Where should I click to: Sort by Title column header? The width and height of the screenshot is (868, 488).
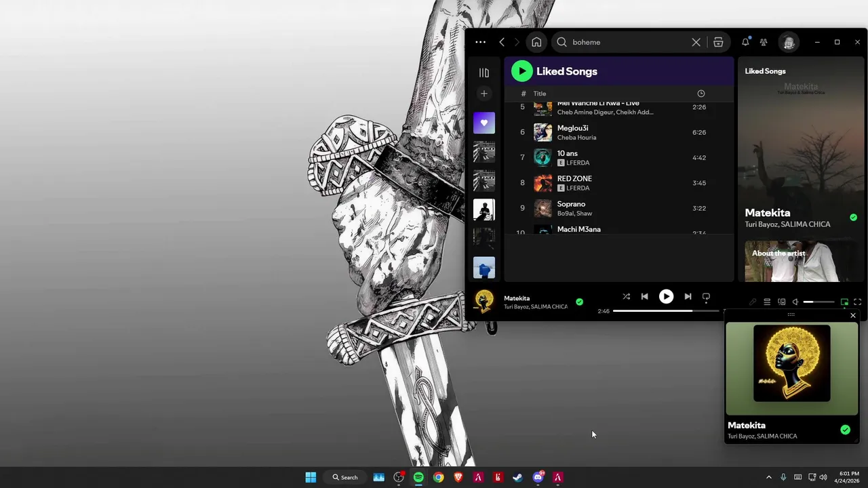[x=540, y=94]
